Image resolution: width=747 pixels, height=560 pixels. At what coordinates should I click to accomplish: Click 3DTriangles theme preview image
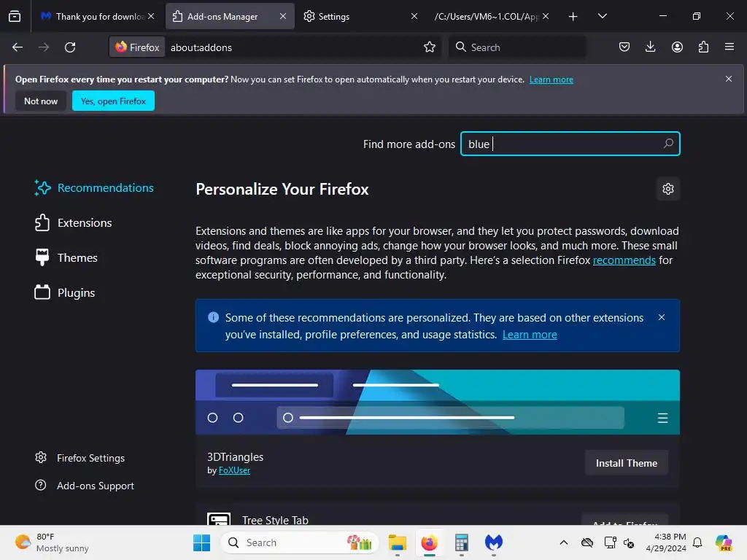(x=438, y=402)
